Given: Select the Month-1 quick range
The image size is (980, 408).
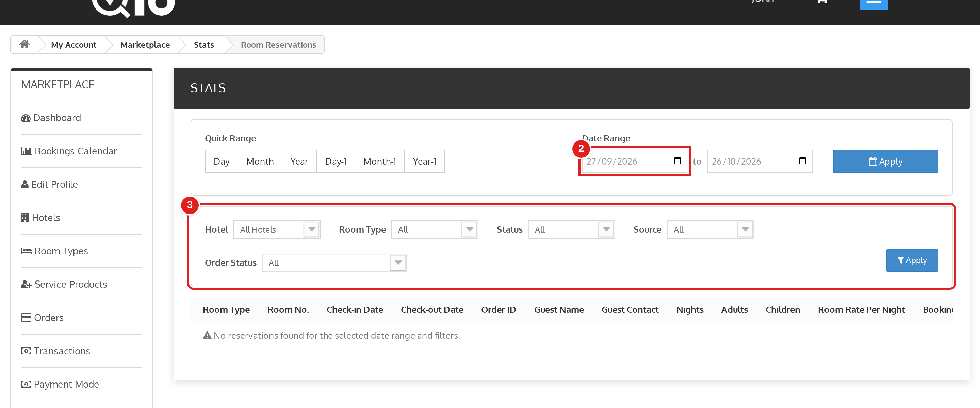Looking at the screenshot, I should 379,161.
